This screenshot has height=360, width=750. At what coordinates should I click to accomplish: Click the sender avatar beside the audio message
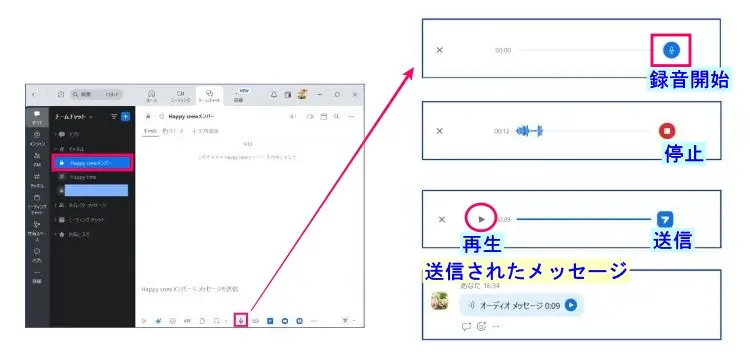coord(440,301)
